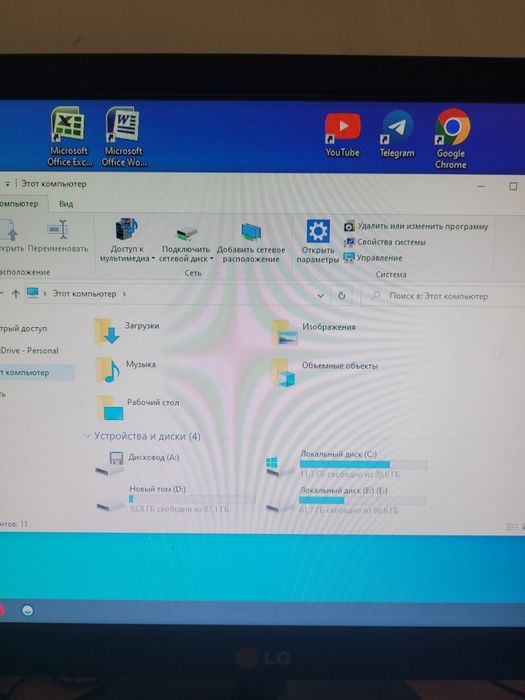Image resolution: width=525 pixels, height=700 pixels.
Task: Click the up arrow navigation button
Action: pyautogui.click(x=16, y=294)
